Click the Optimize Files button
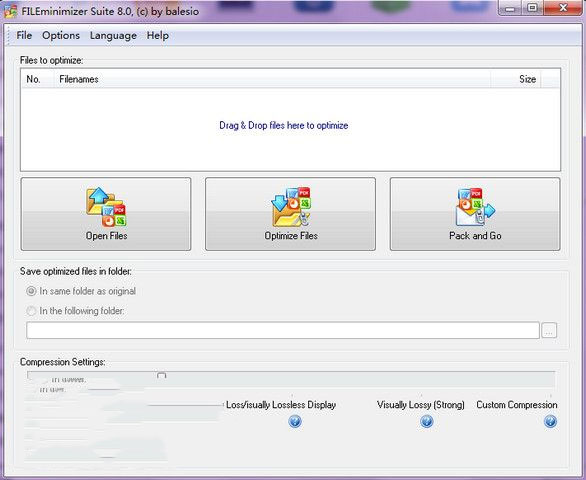 290,214
